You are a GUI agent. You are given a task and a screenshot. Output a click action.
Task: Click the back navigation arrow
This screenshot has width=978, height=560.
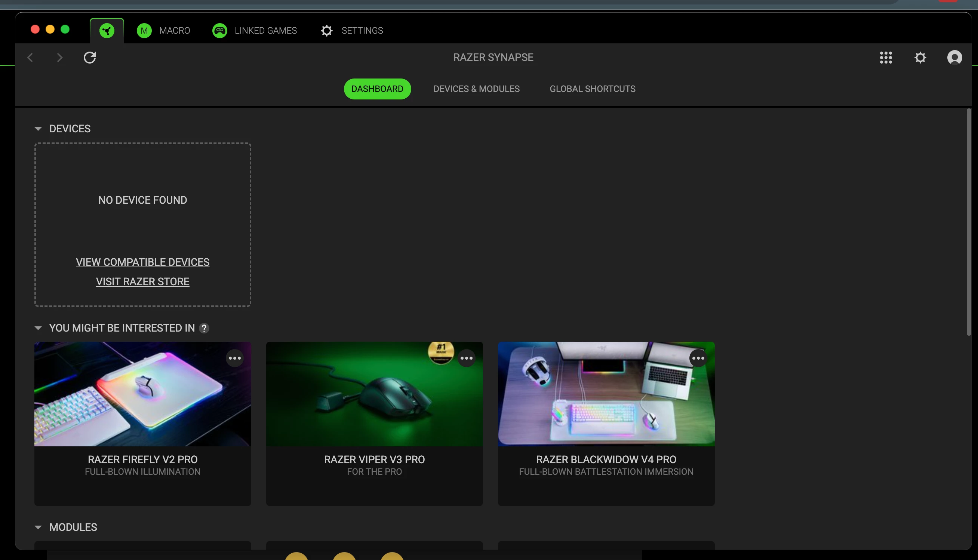30,58
